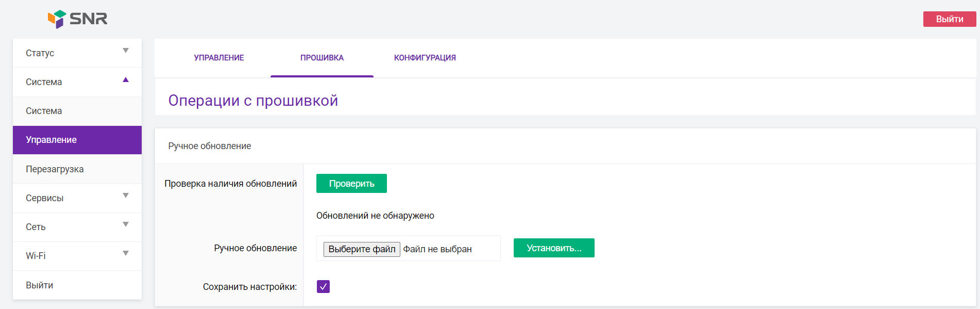980x309 pixels.
Task: Expand the Сеть menu arrow
Action: (x=125, y=224)
